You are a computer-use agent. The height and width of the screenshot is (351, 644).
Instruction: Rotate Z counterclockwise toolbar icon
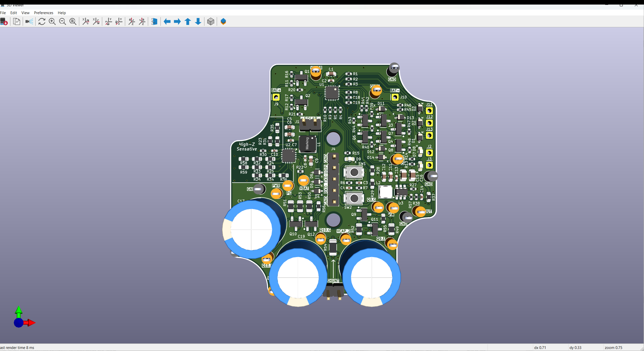142,22
